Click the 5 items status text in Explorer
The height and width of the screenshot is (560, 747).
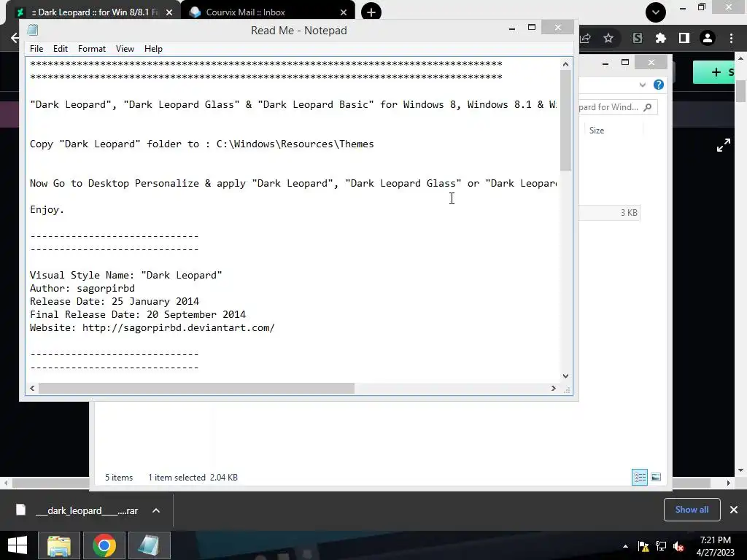pyautogui.click(x=119, y=477)
